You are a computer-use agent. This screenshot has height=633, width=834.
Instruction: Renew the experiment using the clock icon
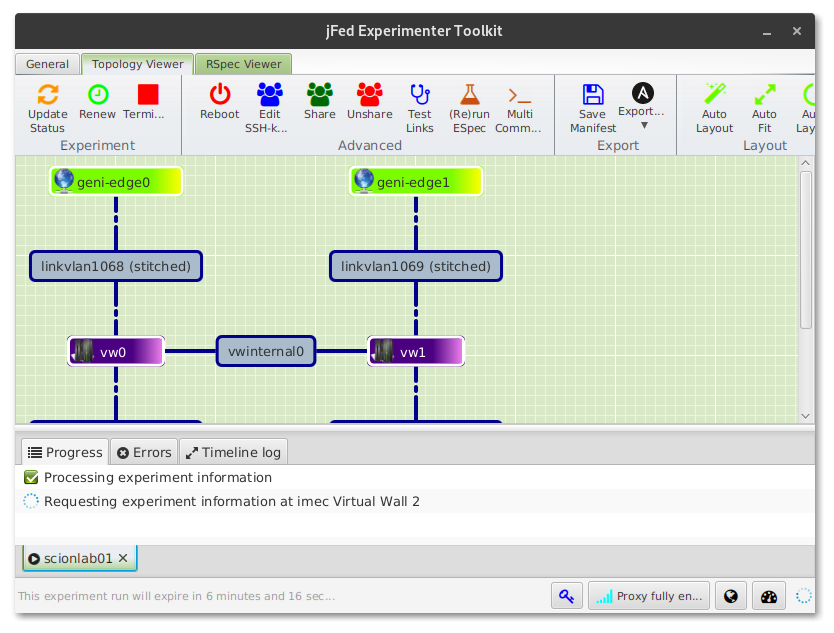tap(98, 95)
